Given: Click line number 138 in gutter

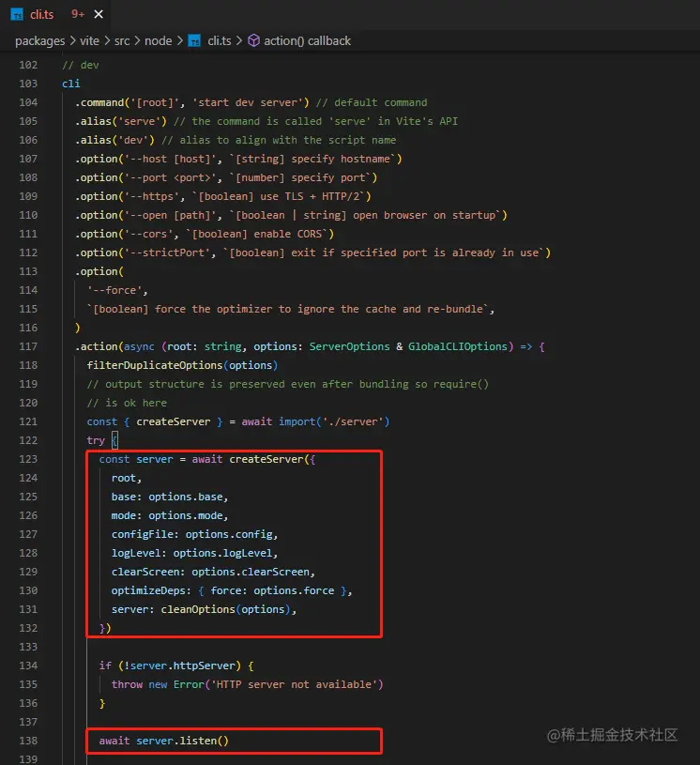Looking at the screenshot, I should (x=28, y=741).
